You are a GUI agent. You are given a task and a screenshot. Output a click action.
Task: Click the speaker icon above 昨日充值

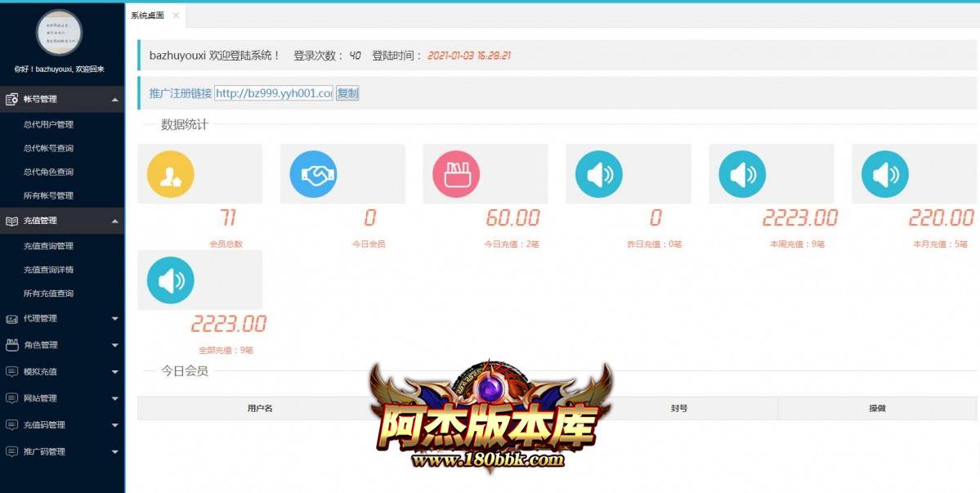coord(599,174)
